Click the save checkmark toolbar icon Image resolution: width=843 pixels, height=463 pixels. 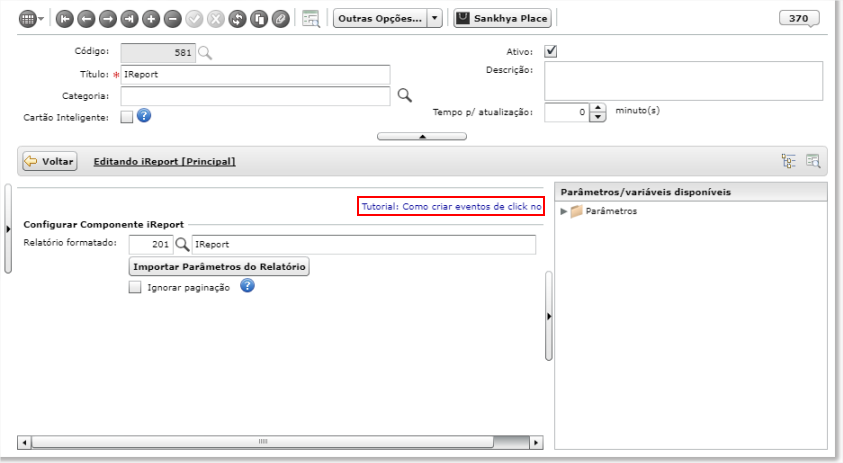(x=194, y=19)
